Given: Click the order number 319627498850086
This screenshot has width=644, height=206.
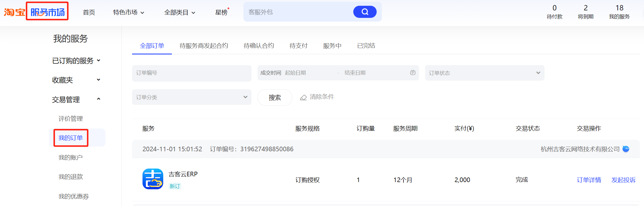Looking at the screenshot, I should (267, 149).
